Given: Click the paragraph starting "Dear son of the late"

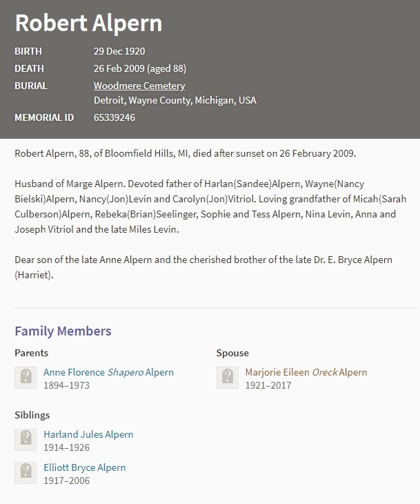Looking at the screenshot, I should pos(203,267).
